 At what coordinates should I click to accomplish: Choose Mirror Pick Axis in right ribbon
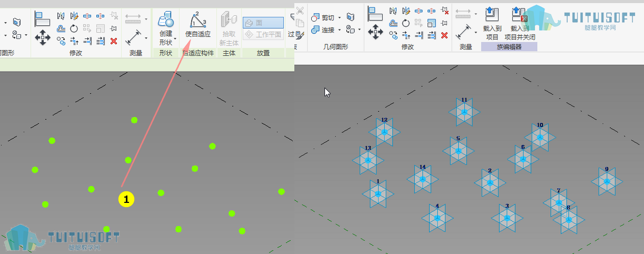tap(393, 11)
